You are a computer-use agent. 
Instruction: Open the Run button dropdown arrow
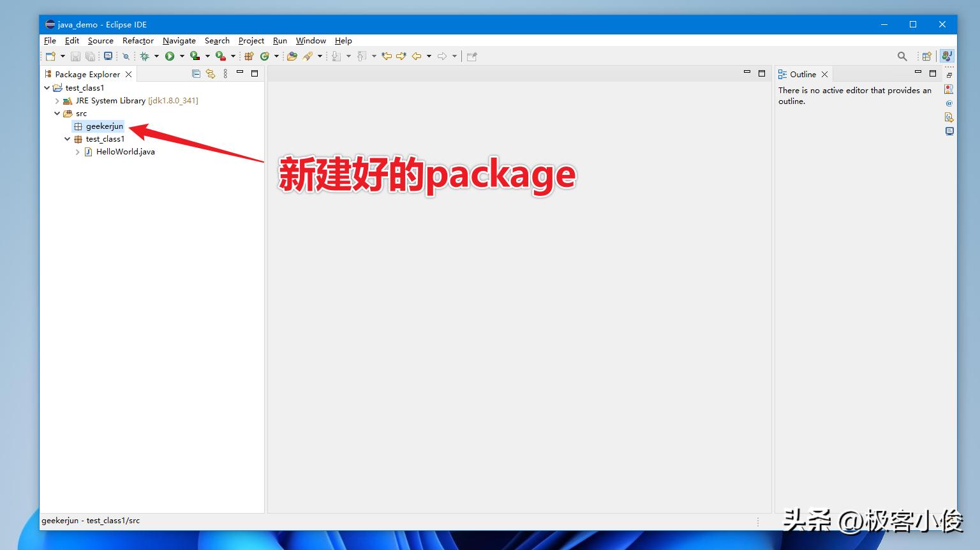182,56
